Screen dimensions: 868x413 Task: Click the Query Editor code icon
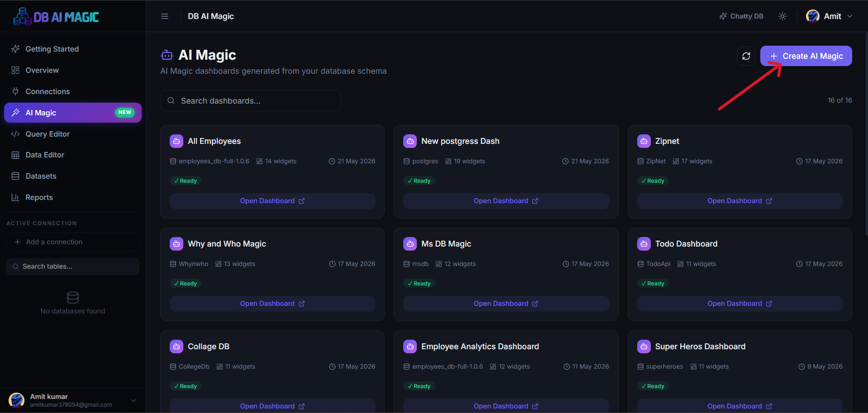[x=15, y=134]
